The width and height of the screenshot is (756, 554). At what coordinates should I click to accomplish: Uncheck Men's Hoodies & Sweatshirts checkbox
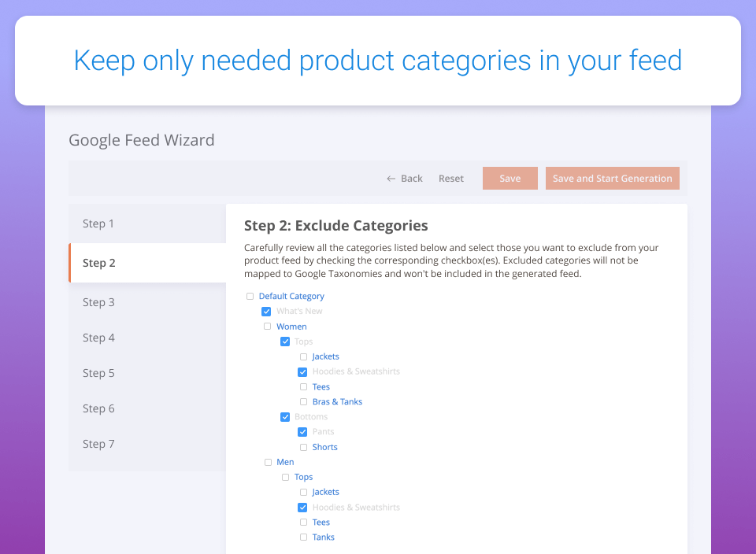pos(302,508)
